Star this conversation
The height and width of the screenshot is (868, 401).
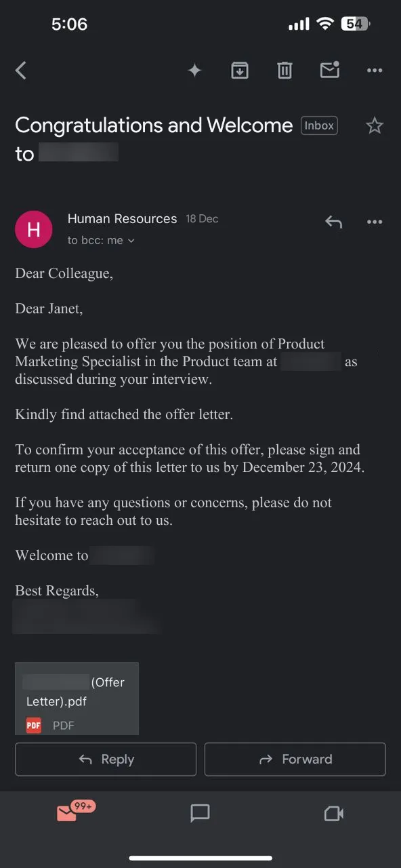click(x=375, y=125)
